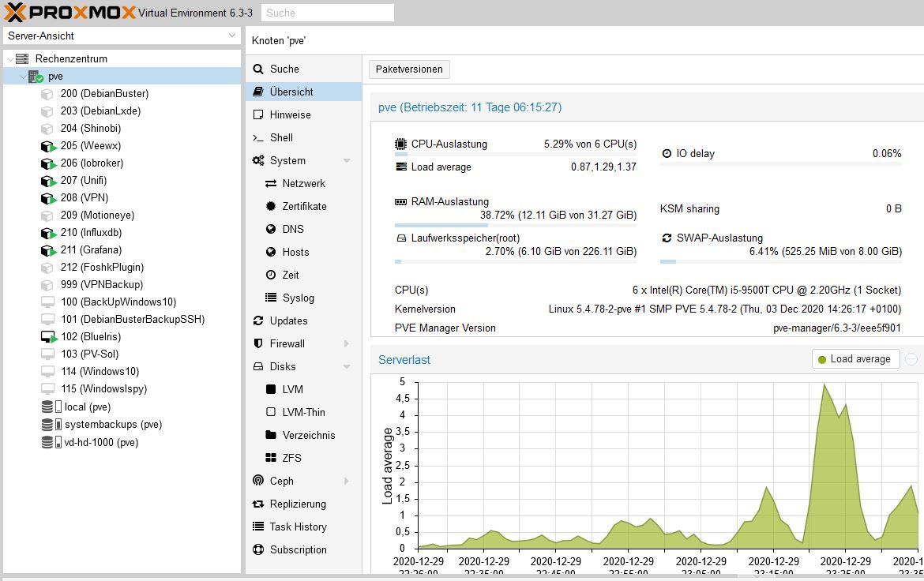The width and height of the screenshot is (924, 581).
Task: Open the Syslog menu item
Action: coord(303,298)
